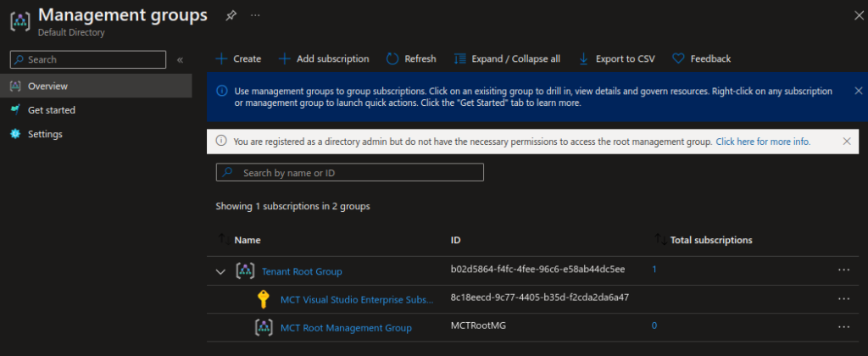Open the more actions menu for the MCT subscription
This screenshot has height=356, width=868.
pyautogui.click(x=843, y=298)
